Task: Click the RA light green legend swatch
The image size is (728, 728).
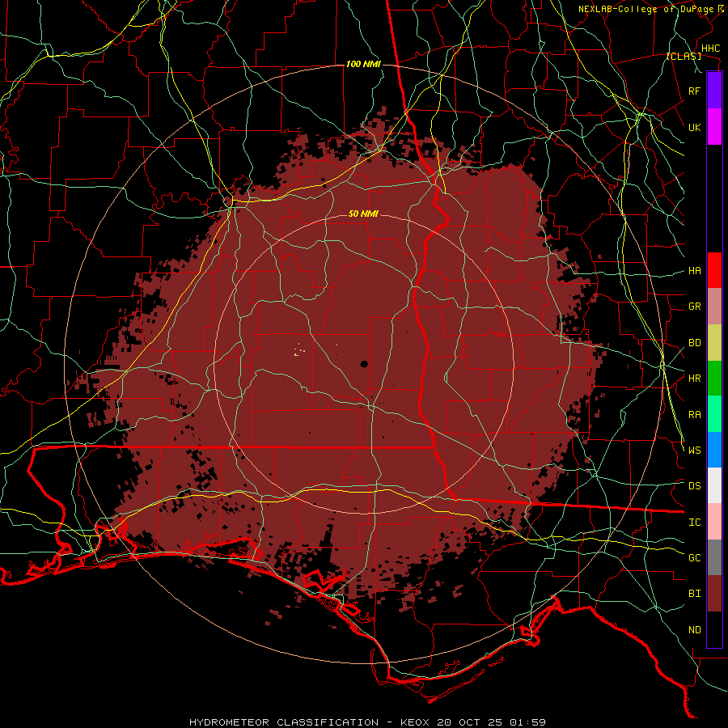Action: tap(714, 414)
